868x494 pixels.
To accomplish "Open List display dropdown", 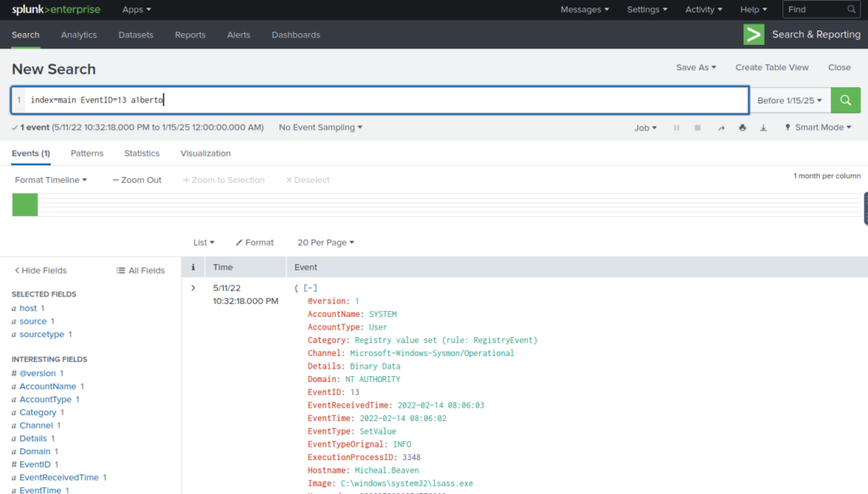I will (203, 242).
